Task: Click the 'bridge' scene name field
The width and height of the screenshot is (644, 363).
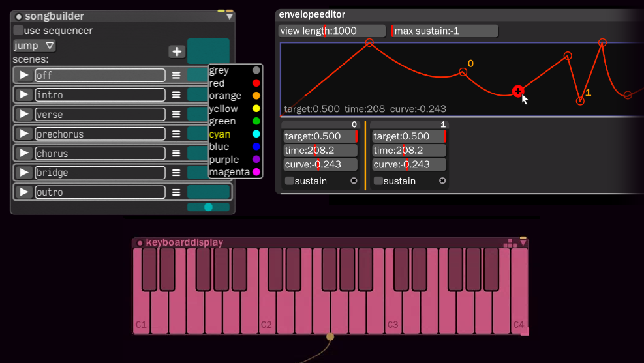Action: [x=100, y=173]
